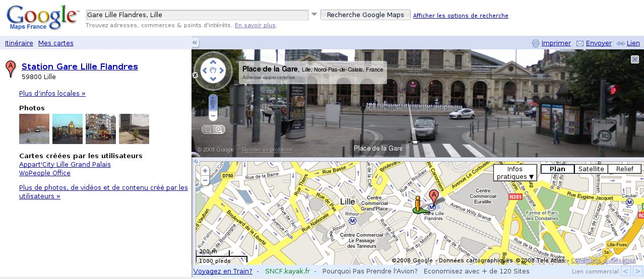Show next ad with right arrow
The width and height of the screenshot is (644, 279).
(x=637, y=271)
